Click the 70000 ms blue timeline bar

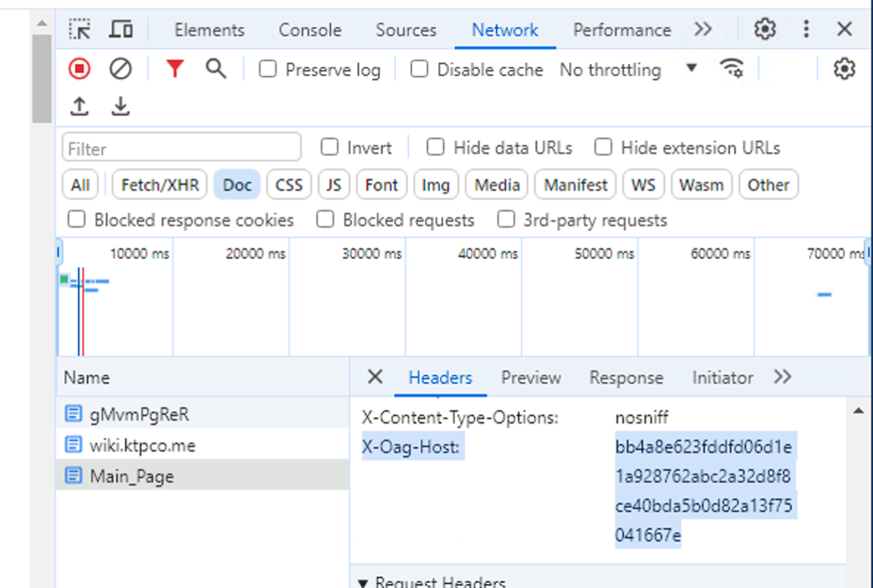[824, 295]
